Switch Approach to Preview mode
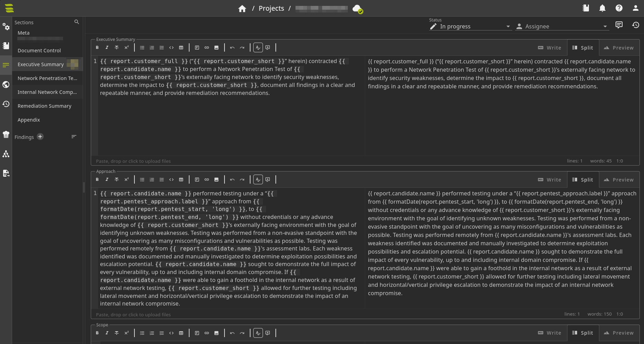Viewport: 644px width, 344px height. pos(619,180)
